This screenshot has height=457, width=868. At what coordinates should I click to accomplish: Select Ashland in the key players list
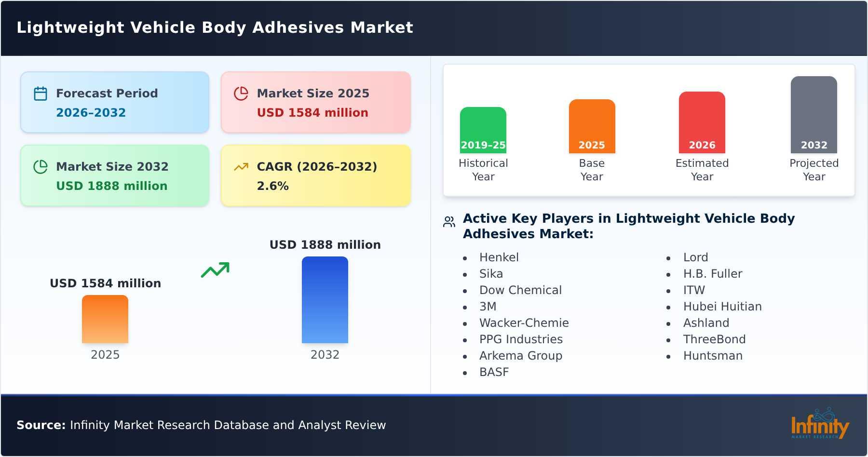coord(706,323)
